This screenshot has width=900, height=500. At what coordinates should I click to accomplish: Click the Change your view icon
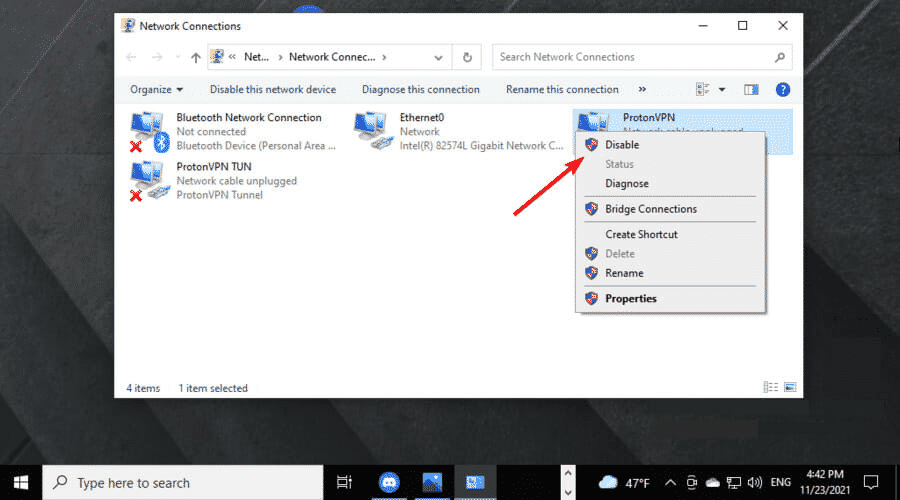(703, 90)
